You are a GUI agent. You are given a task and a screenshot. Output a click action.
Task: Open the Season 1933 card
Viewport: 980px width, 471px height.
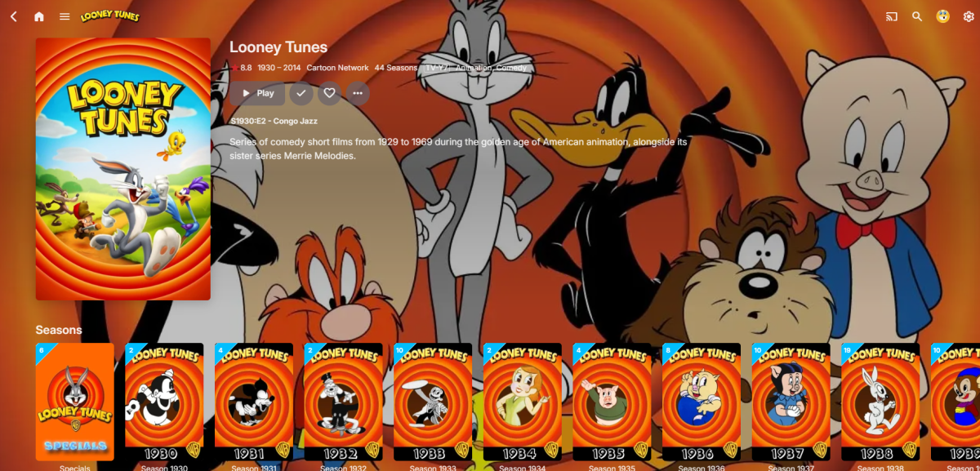[x=433, y=402]
